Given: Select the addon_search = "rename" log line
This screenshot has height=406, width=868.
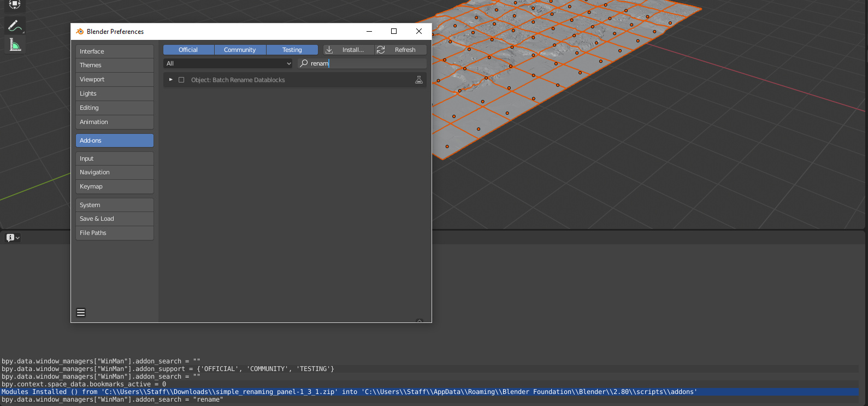Looking at the screenshot, I should [429, 399].
